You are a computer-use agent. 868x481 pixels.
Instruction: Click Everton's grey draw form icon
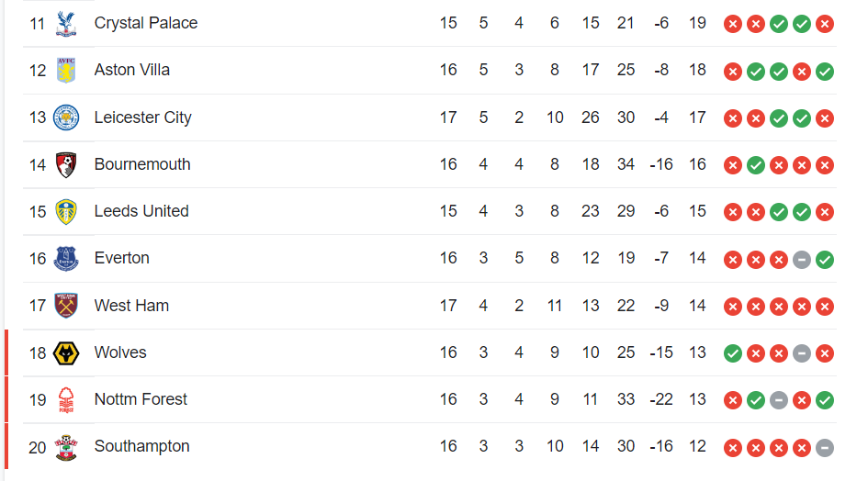pos(802,260)
